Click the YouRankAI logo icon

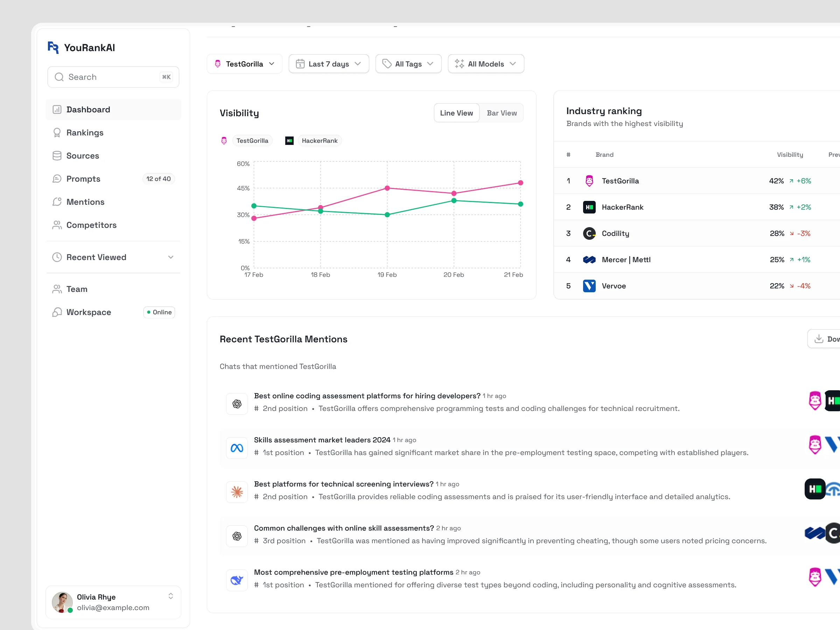coord(53,48)
